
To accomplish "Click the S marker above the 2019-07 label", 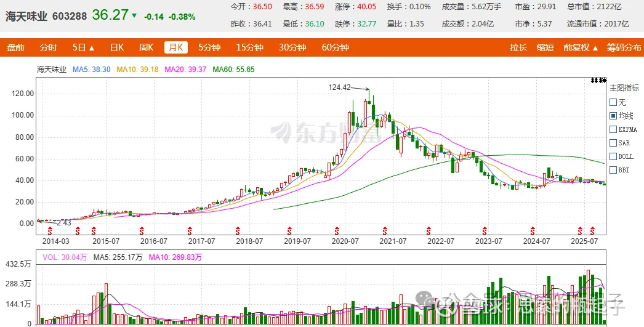I will pos(289,230).
